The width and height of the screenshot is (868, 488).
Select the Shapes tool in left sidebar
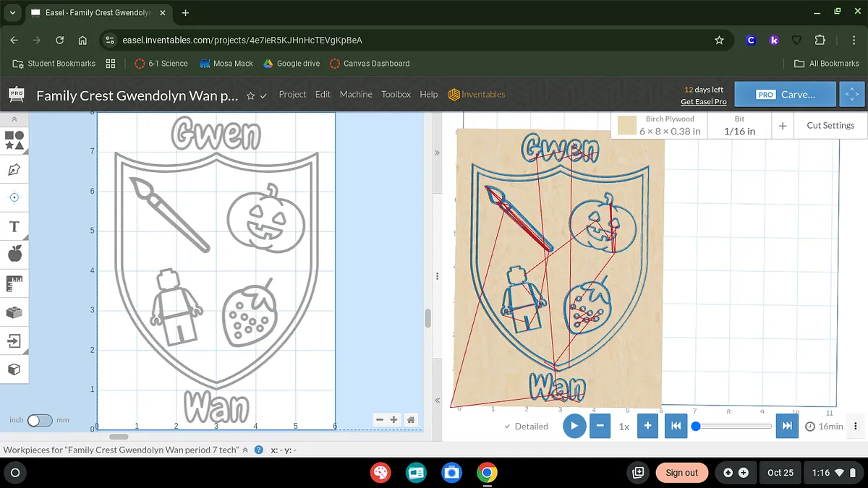14,140
